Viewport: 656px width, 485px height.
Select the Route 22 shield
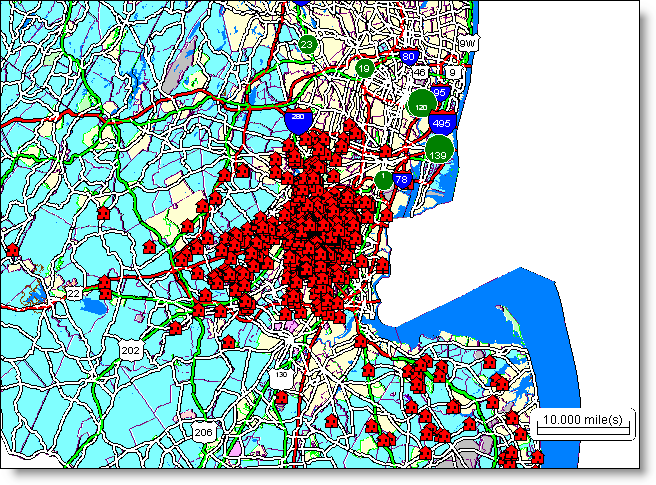pos(72,293)
